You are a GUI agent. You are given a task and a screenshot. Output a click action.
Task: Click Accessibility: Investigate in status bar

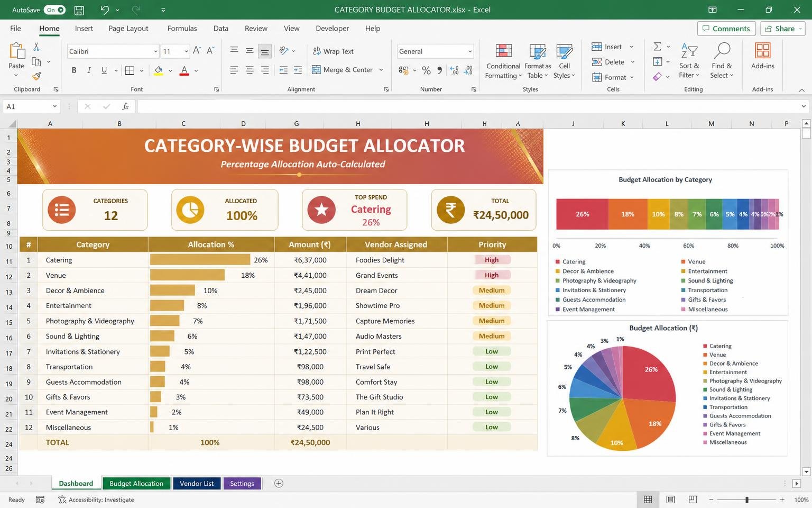[96, 500]
